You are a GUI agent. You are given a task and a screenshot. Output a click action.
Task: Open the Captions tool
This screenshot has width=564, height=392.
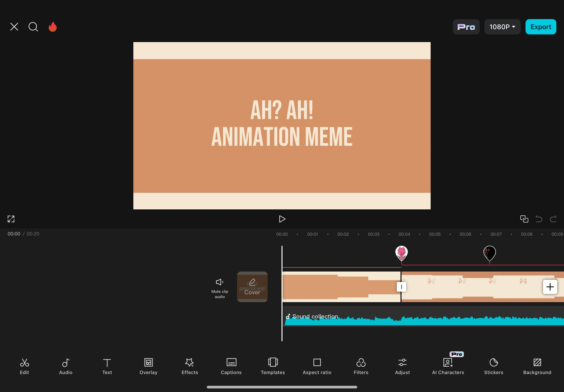tap(231, 366)
